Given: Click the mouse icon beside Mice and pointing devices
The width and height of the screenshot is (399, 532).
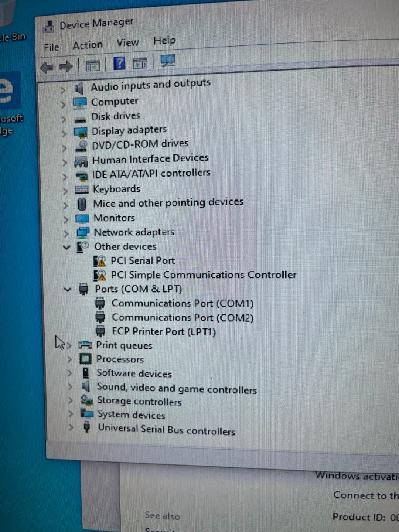Looking at the screenshot, I should pyautogui.click(x=82, y=204).
